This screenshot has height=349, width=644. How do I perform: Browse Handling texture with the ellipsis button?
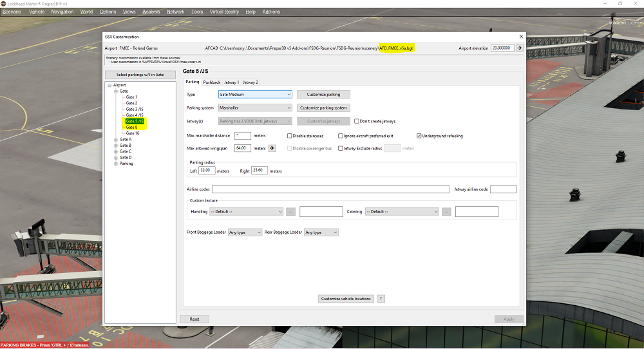click(290, 212)
